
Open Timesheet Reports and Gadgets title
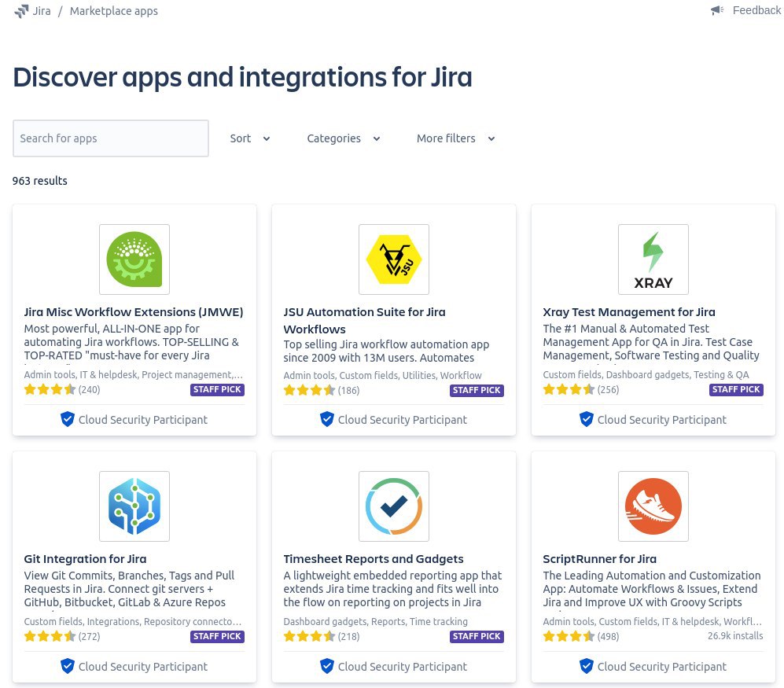374,559
